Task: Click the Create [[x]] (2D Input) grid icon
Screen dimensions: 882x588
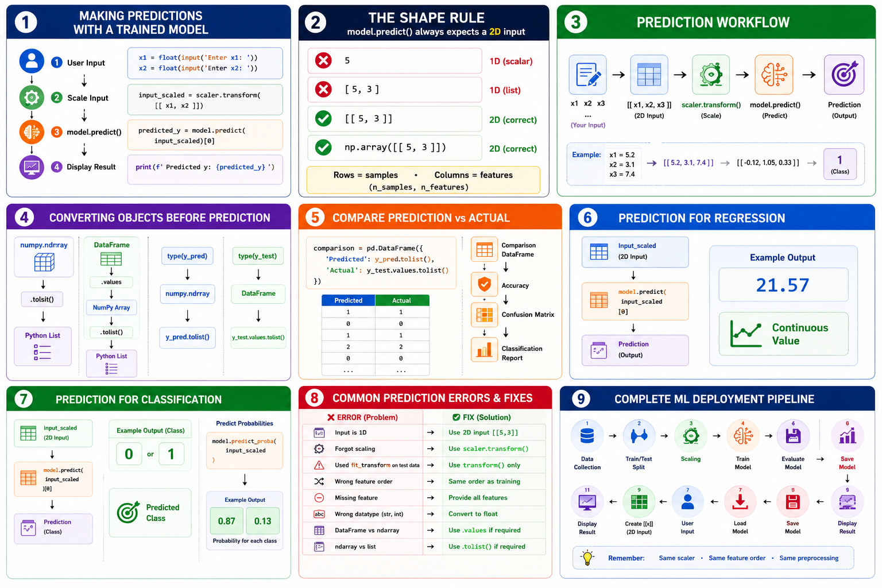Action: (x=639, y=502)
